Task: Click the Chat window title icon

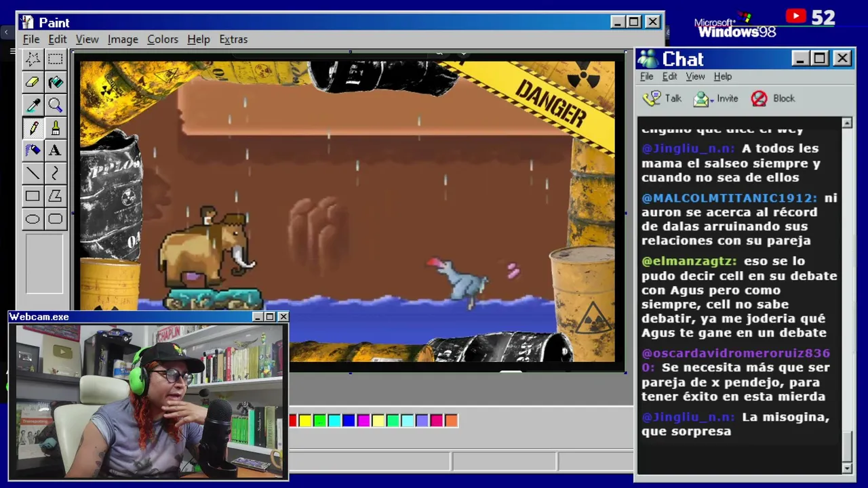Action: (x=648, y=59)
